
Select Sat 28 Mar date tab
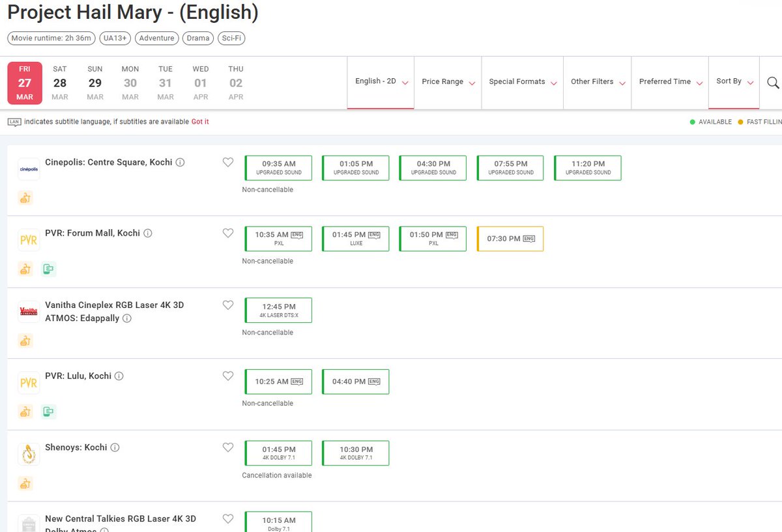tap(60, 83)
